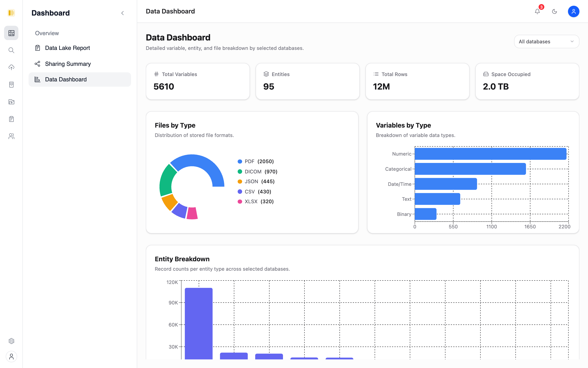This screenshot has height=368, width=588.
Task: Click the 2.0 TB value
Action: tap(496, 87)
